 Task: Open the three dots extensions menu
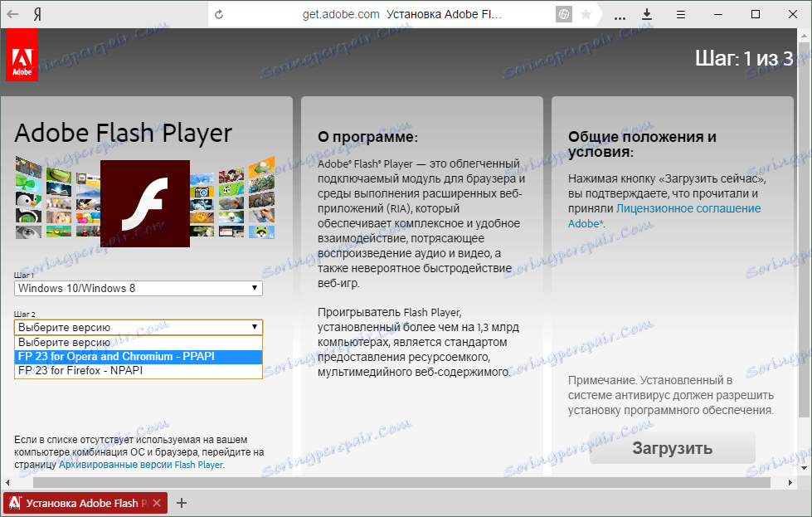[620, 17]
